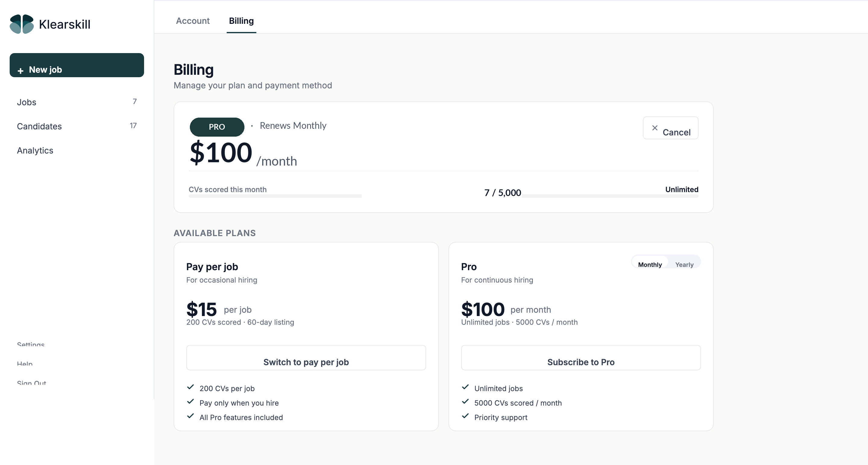Click checkmark beside Unlimited jobs feature
The image size is (868, 465).
(465, 387)
